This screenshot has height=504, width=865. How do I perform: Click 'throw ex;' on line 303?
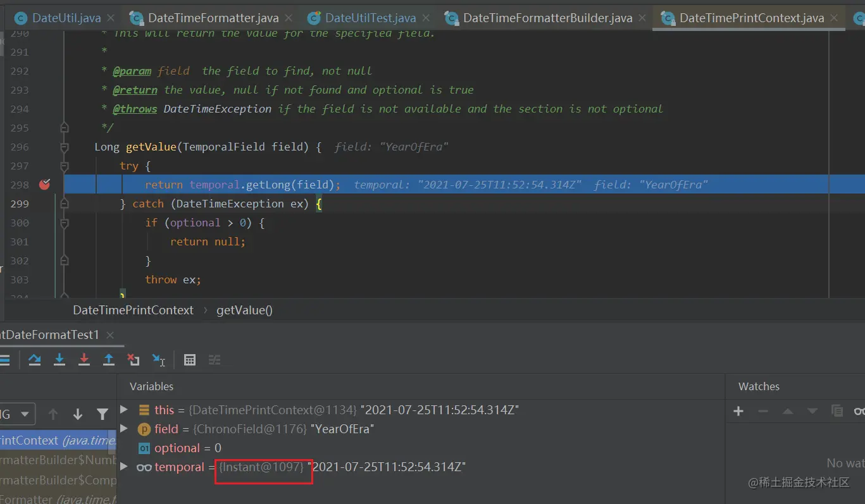[x=173, y=280]
